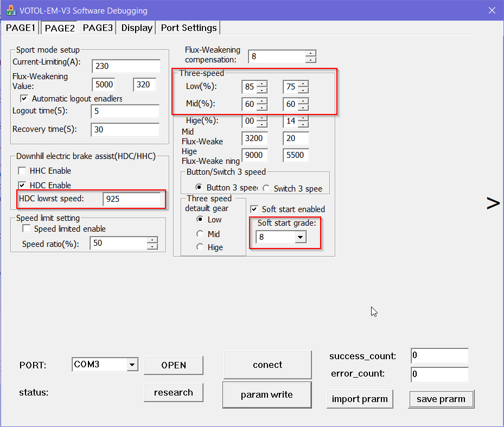Image resolution: width=504 pixels, height=427 pixels.
Task: Open the Soft start grade dropdown
Action: click(x=300, y=237)
